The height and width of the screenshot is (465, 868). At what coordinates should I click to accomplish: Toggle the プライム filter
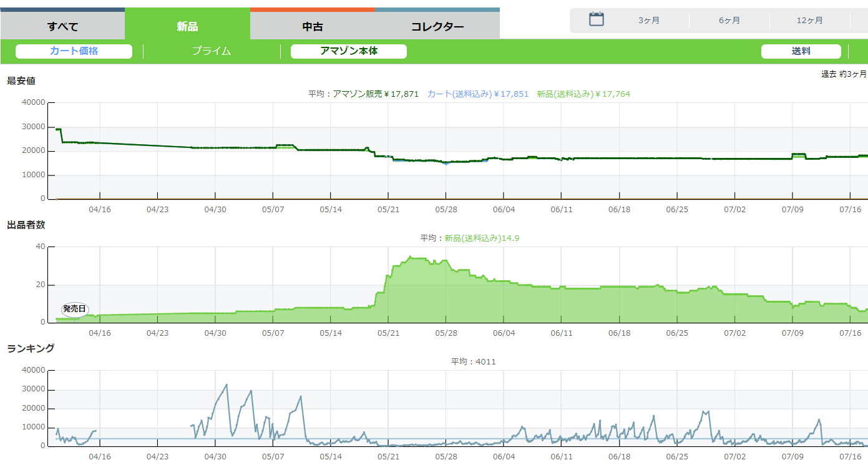[212, 51]
